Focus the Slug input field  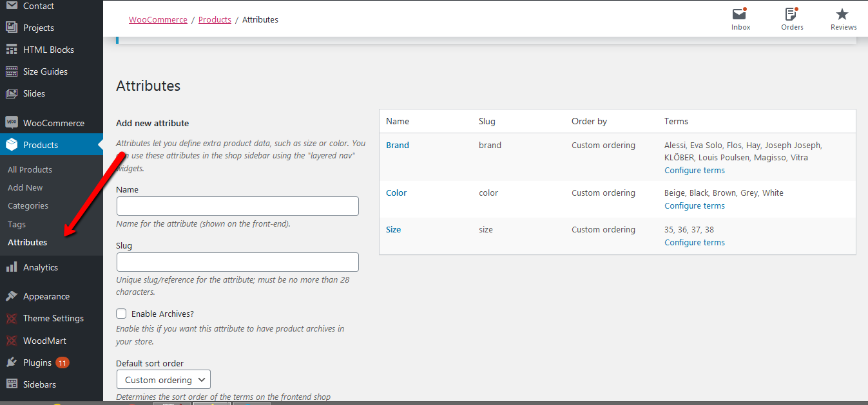[x=237, y=262]
